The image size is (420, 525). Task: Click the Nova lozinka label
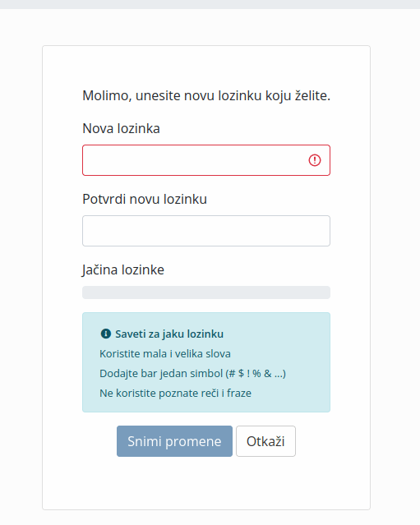coord(122,128)
